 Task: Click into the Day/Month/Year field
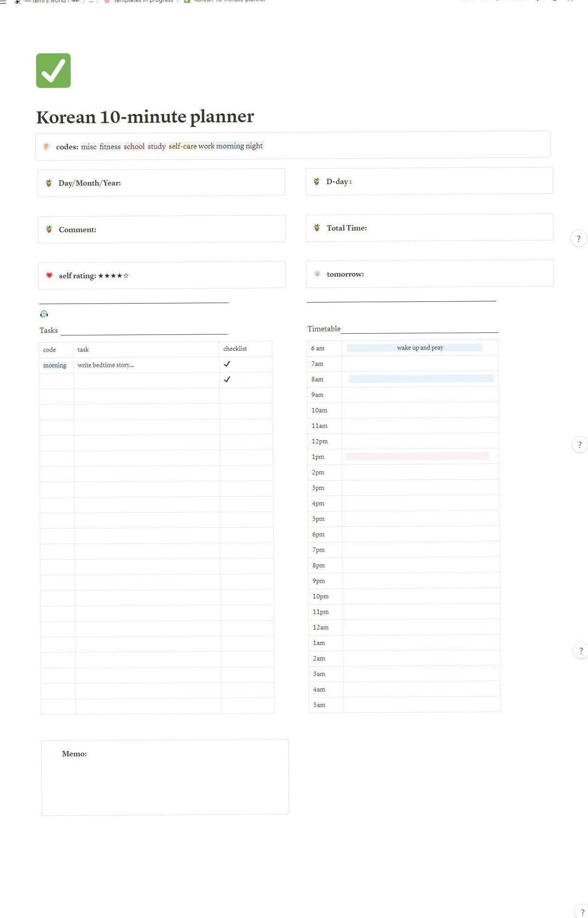click(x=161, y=182)
